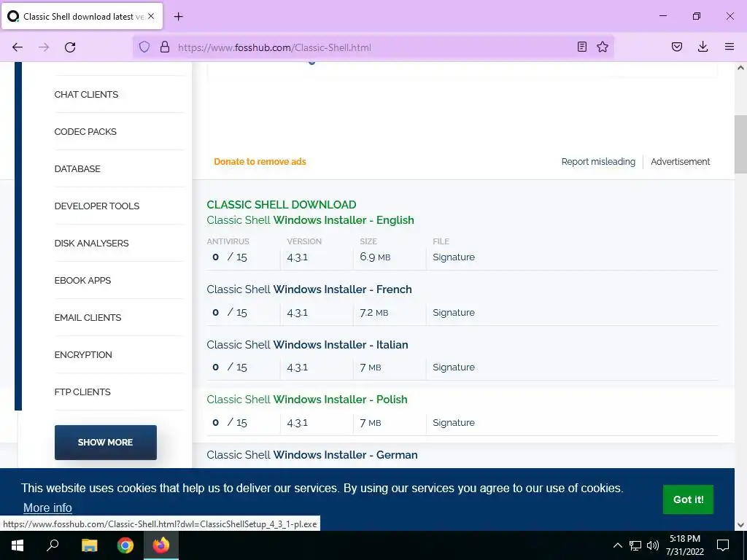The height and width of the screenshot is (560, 747).
Task: Download Classic Shell Windows Installer - Polish
Action: 307,399
